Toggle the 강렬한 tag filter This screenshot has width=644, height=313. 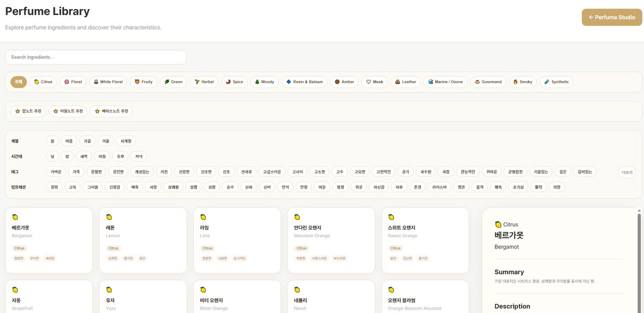[97, 172]
